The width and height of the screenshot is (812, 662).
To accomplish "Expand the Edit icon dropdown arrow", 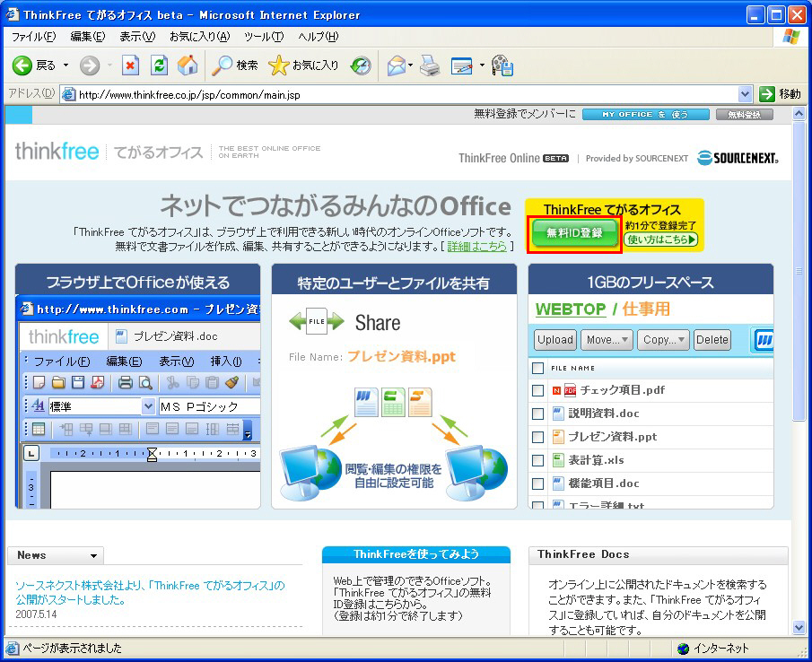I will [482, 65].
